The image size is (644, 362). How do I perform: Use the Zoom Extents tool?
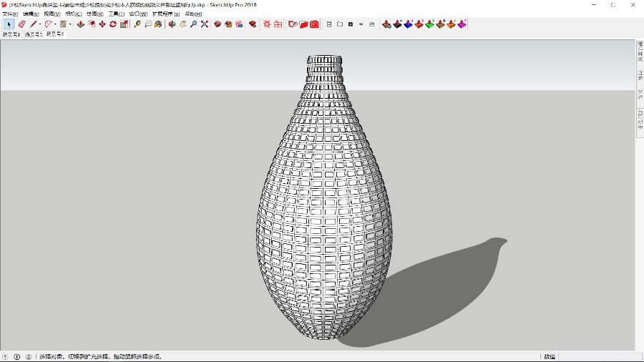[x=205, y=24]
